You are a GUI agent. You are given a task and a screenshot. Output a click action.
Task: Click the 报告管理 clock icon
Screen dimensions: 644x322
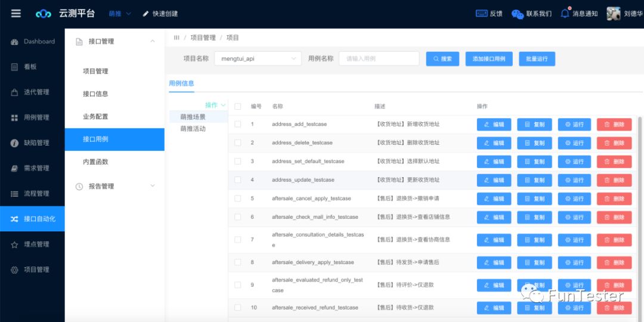79,187
